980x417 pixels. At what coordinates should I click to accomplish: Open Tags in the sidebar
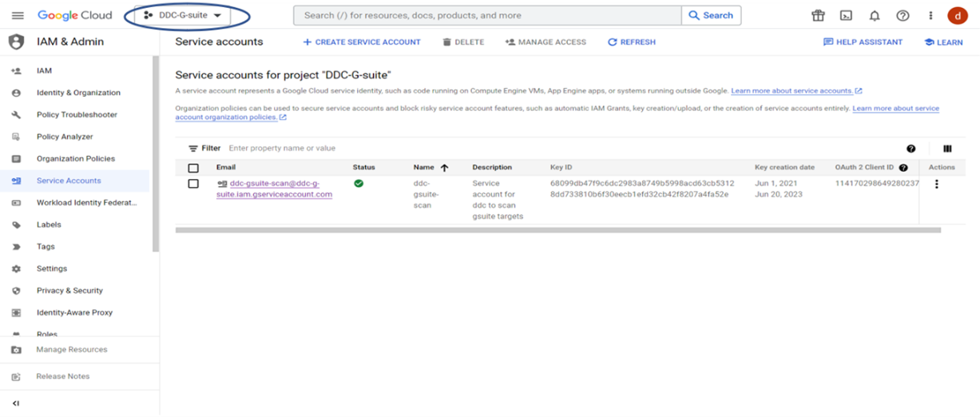46,247
